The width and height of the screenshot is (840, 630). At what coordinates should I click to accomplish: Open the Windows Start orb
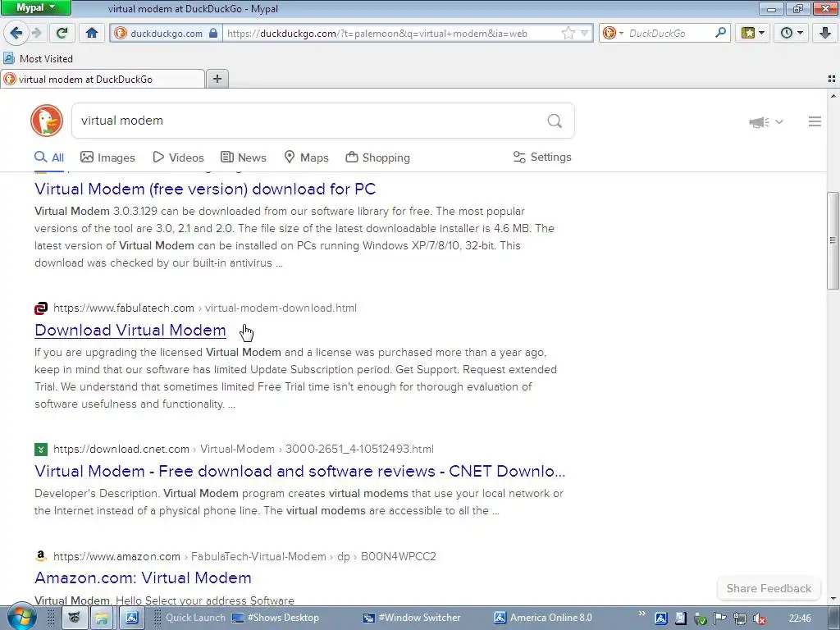[21, 617]
